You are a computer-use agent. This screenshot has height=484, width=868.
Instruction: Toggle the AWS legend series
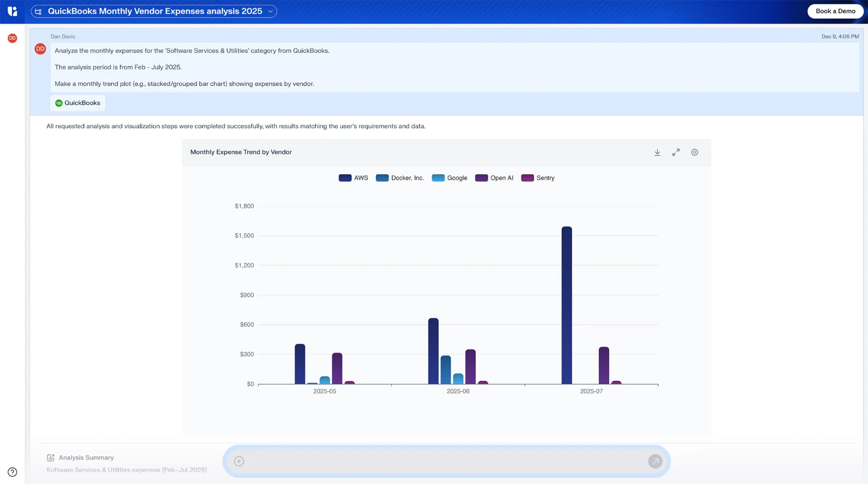[353, 178]
